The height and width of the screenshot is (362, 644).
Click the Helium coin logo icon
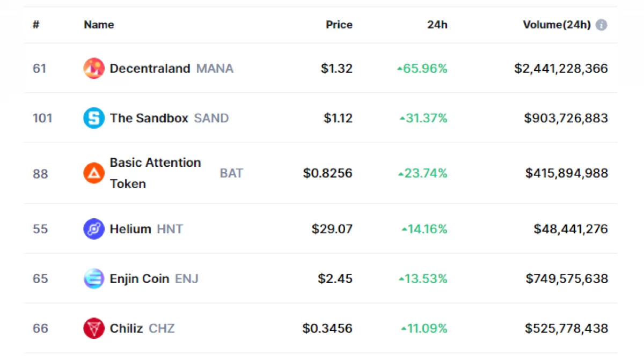point(94,229)
